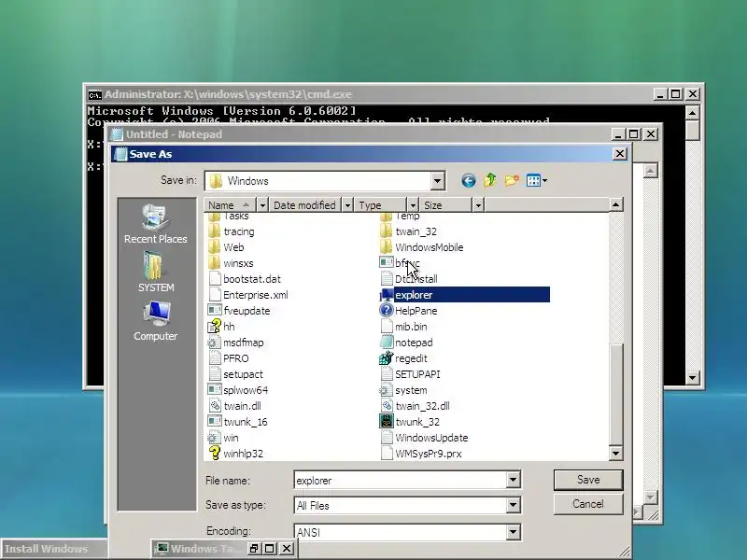Sort files by Type column header

click(x=380, y=205)
